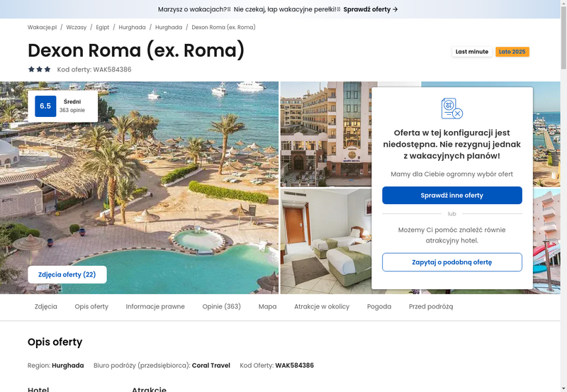Click the Sprawdź inne oferty button
This screenshot has height=392, width=567.
tap(452, 195)
